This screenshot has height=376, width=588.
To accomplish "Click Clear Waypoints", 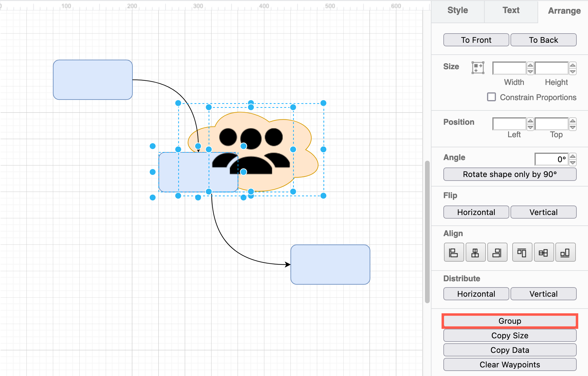I will tap(510, 364).
